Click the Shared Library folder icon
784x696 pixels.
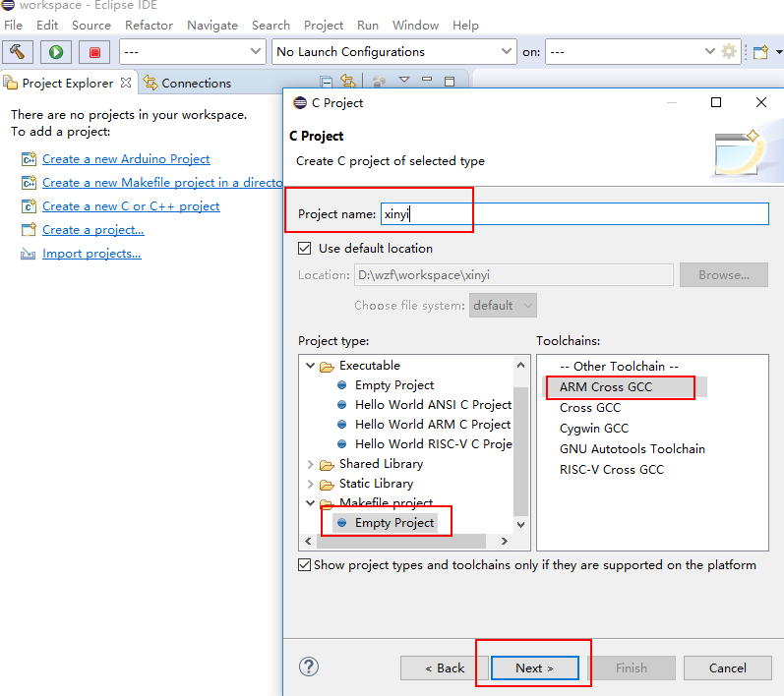[x=327, y=465]
